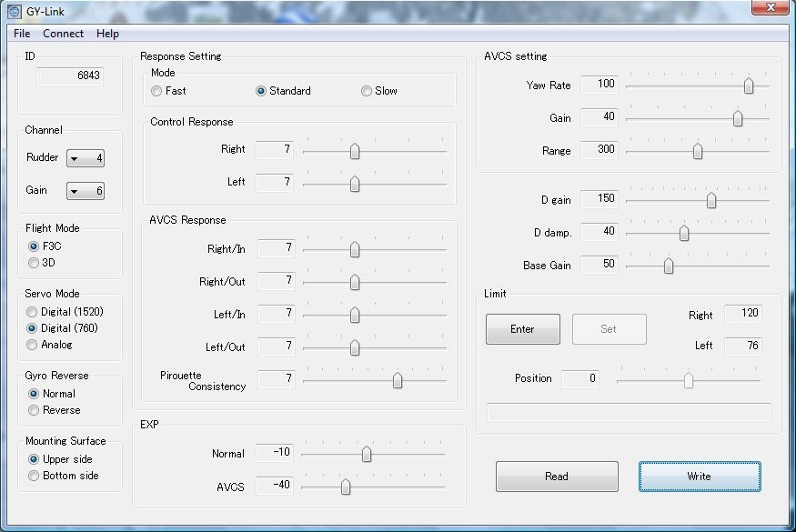Open the File menu

22,34
